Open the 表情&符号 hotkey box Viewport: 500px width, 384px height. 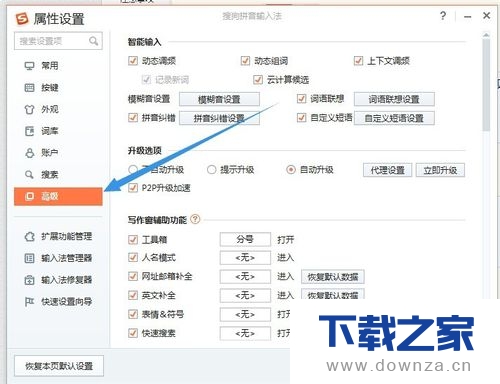[x=245, y=314]
